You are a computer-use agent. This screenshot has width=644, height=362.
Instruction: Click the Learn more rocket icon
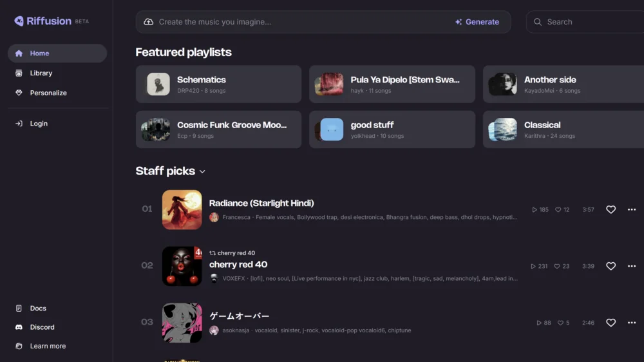(19, 346)
